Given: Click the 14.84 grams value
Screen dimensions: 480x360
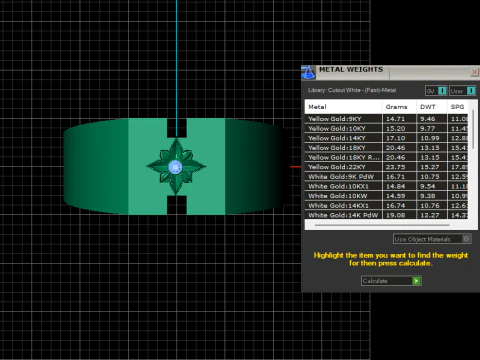Looking at the screenshot, I should tap(395, 186).
